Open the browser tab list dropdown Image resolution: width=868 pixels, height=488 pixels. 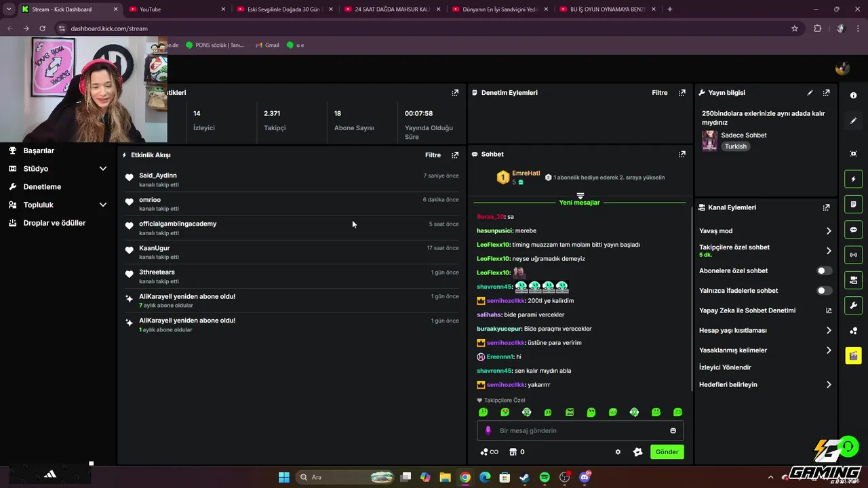tap(9, 9)
